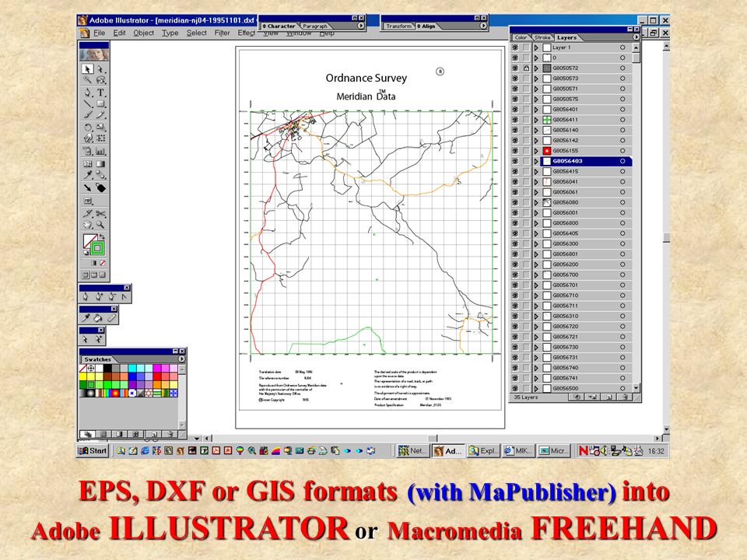Open the Edit menu

119,33
